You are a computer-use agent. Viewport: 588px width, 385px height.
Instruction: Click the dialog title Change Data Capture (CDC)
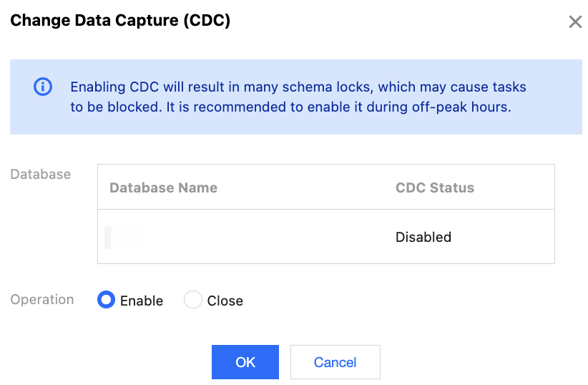pos(120,21)
